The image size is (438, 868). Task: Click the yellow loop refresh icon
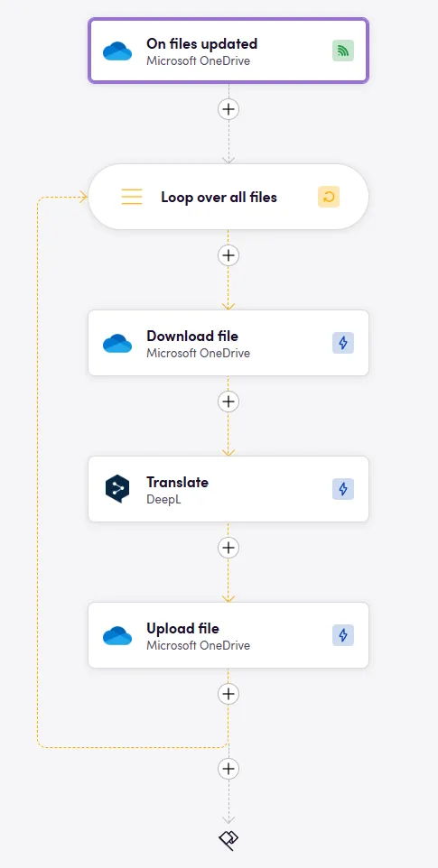point(329,197)
